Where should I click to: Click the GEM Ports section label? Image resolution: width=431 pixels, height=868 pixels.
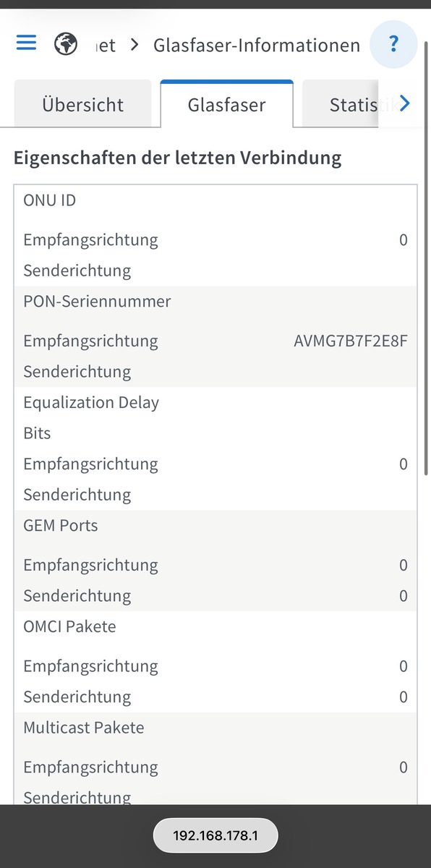tap(61, 526)
